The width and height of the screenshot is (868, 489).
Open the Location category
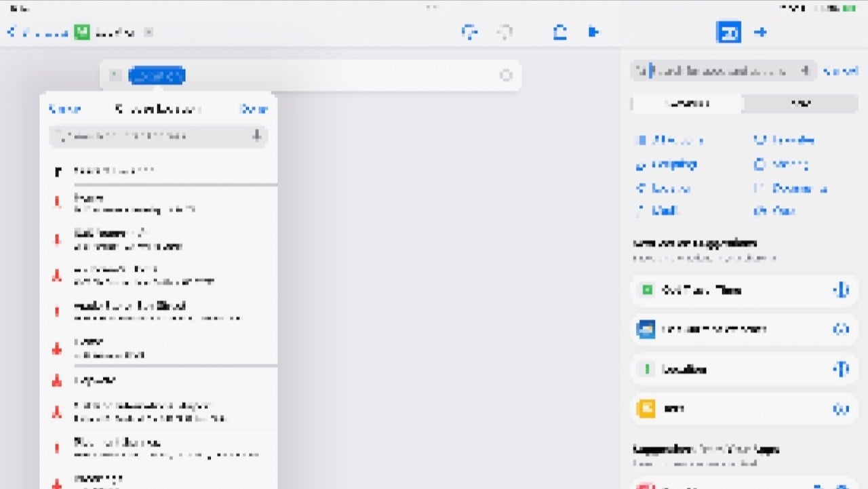click(663, 189)
